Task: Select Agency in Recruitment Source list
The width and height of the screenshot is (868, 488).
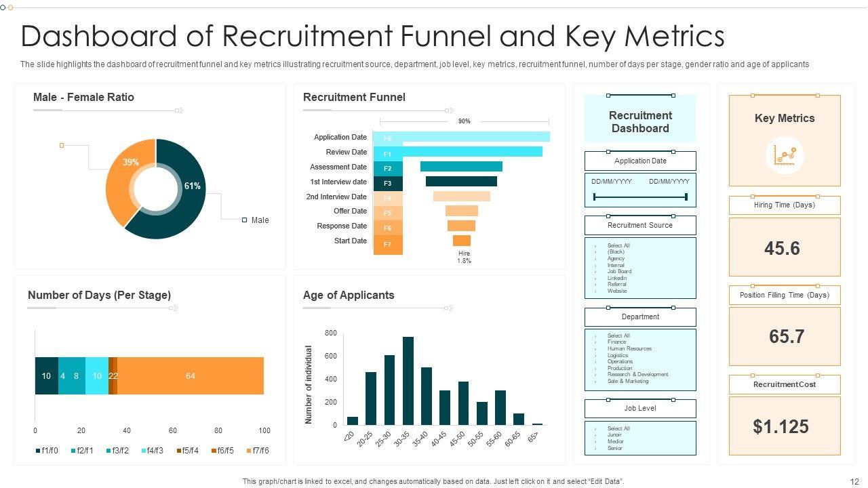Action: point(616,258)
